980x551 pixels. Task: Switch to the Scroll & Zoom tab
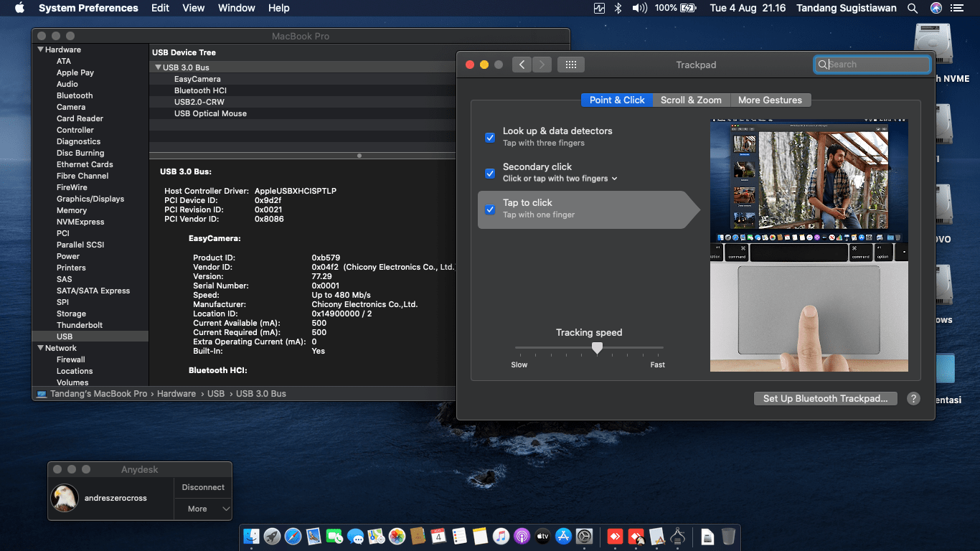tap(691, 100)
